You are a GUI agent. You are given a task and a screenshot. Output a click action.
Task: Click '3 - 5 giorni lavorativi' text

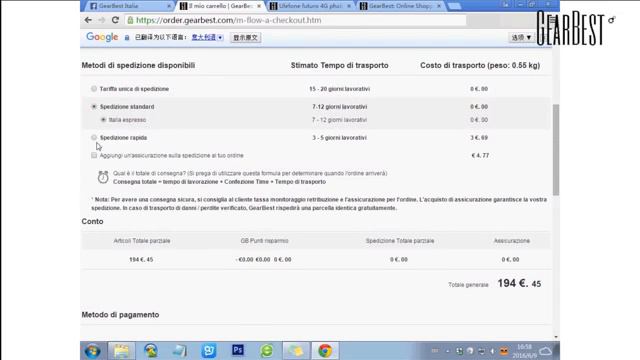[x=340, y=138]
